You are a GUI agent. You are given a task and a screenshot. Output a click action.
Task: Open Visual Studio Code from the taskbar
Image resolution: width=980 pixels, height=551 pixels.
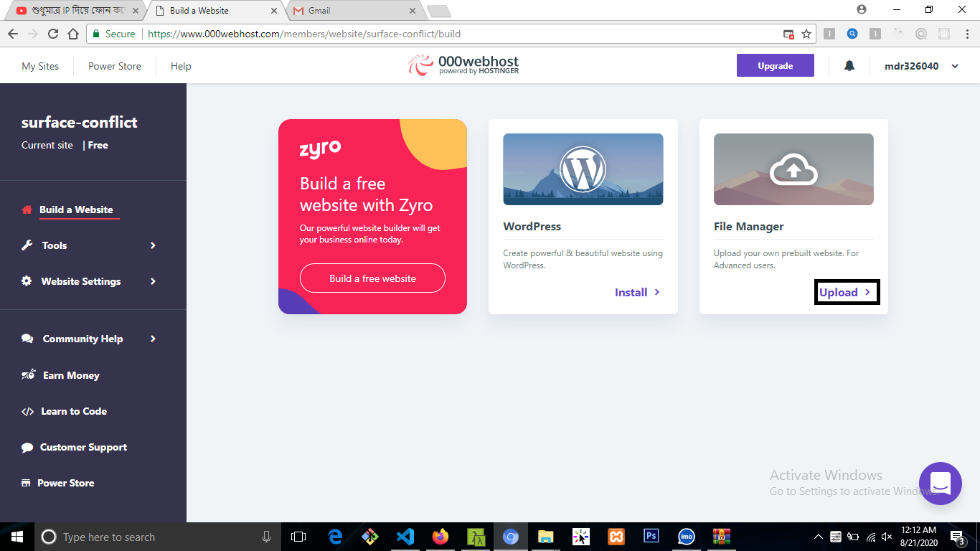405,537
